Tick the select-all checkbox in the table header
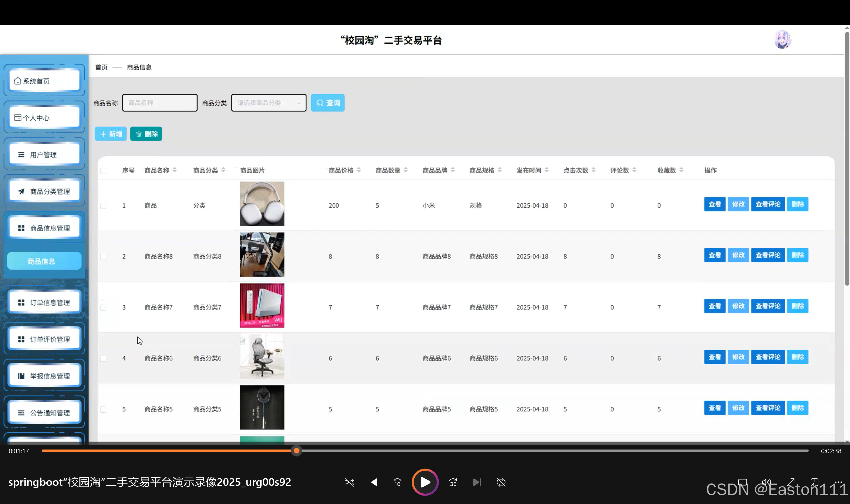The width and height of the screenshot is (850, 504). click(103, 171)
